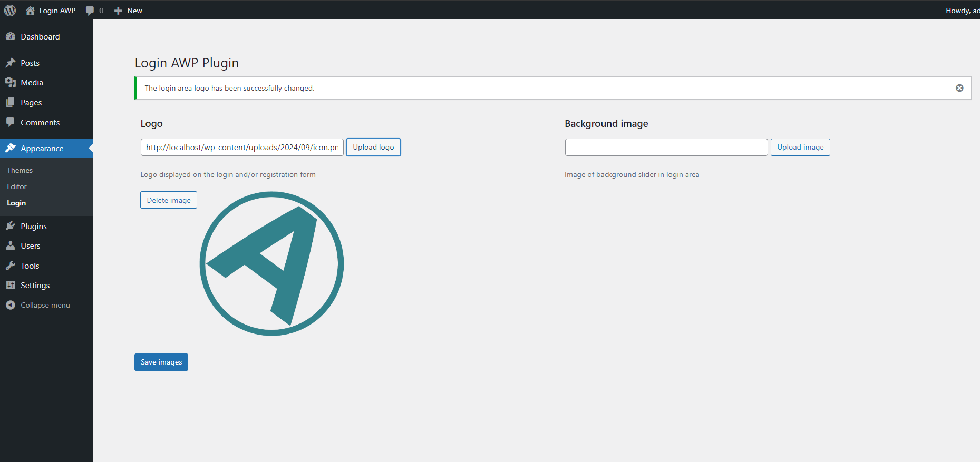Click the Appearance paintbrush icon
Viewport: 980px width, 462px height.
pyautogui.click(x=11, y=148)
